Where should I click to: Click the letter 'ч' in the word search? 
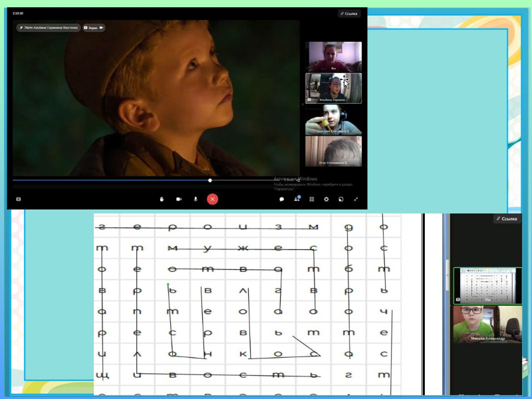[x=384, y=311]
